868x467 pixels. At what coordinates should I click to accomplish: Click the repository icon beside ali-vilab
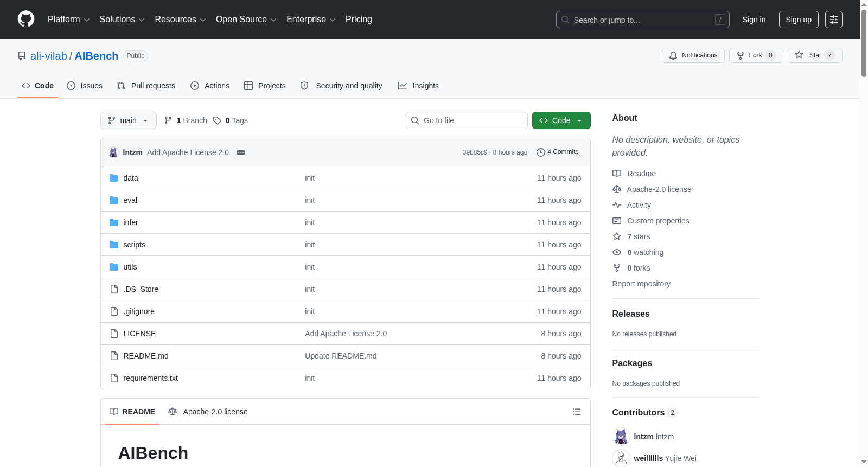pyautogui.click(x=22, y=56)
